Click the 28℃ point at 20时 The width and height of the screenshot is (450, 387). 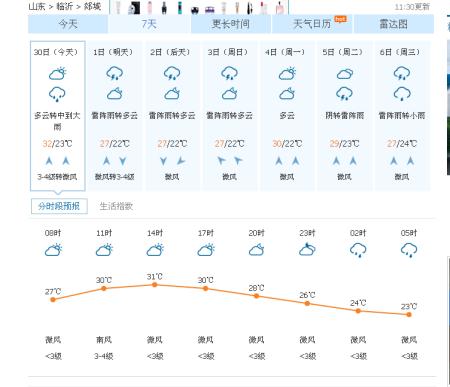click(x=256, y=296)
